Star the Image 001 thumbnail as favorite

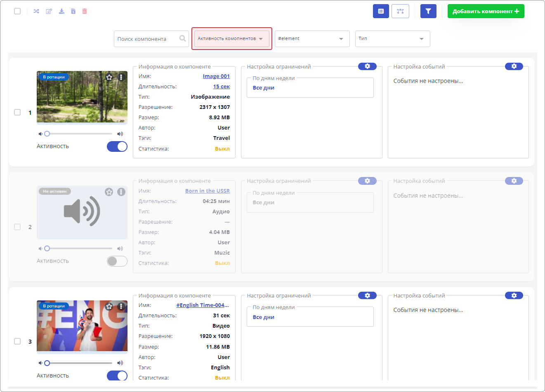coord(109,77)
